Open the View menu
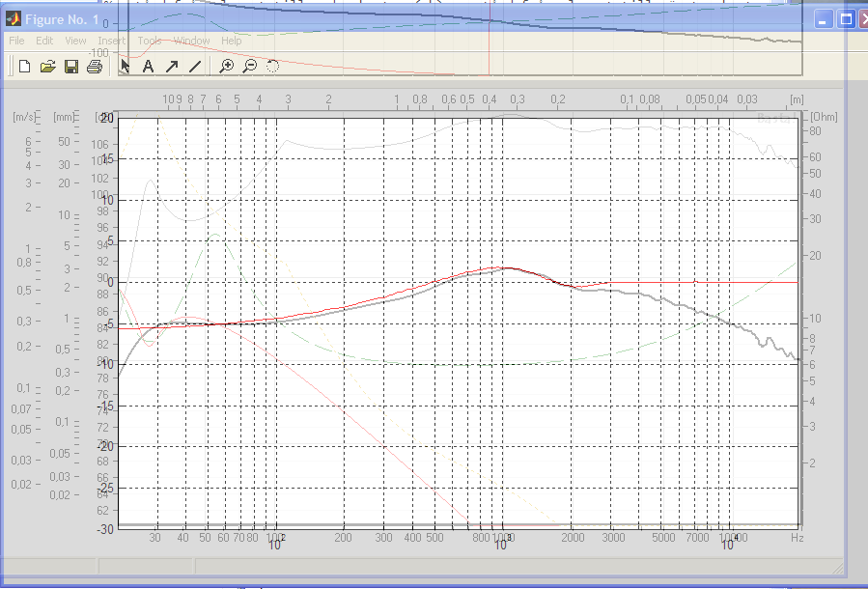This screenshot has height=589, width=868. 76,41
